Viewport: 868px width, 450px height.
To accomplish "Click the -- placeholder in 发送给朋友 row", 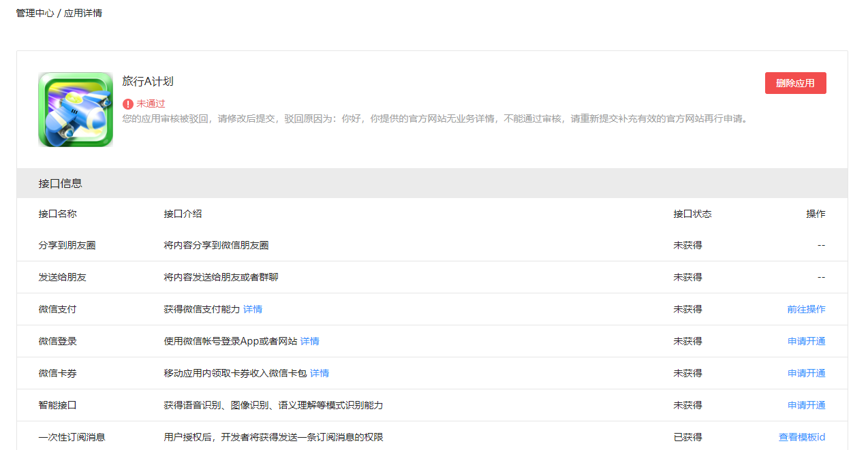I will point(821,277).
